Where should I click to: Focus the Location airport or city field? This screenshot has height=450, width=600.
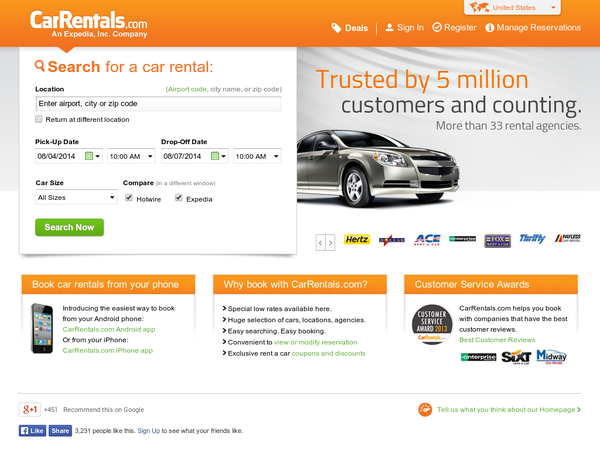[x=158, y=104]
